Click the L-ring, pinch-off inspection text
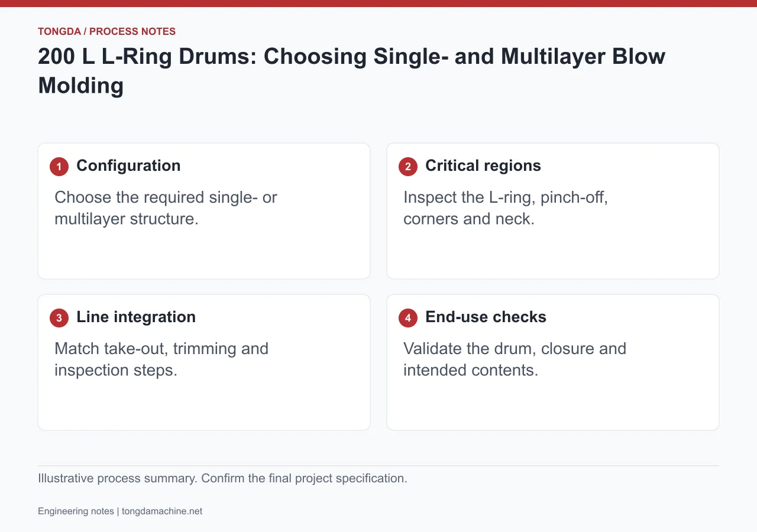 506,208
